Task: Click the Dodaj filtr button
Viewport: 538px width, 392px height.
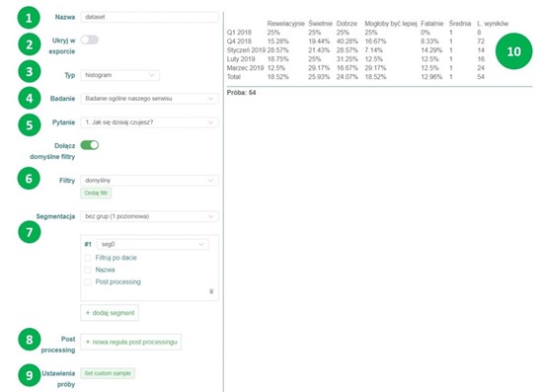Action: (x=96, y=194)
